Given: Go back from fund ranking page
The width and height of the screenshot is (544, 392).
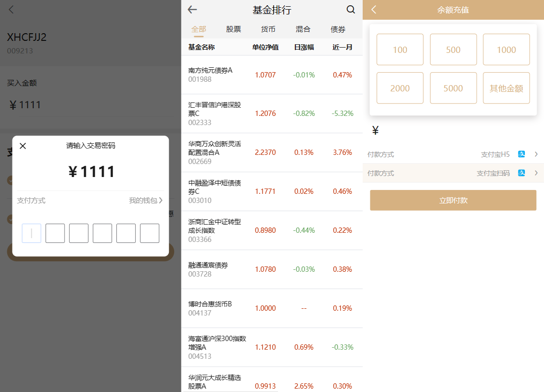Looking at the screenshot, I should pos(192,10).
